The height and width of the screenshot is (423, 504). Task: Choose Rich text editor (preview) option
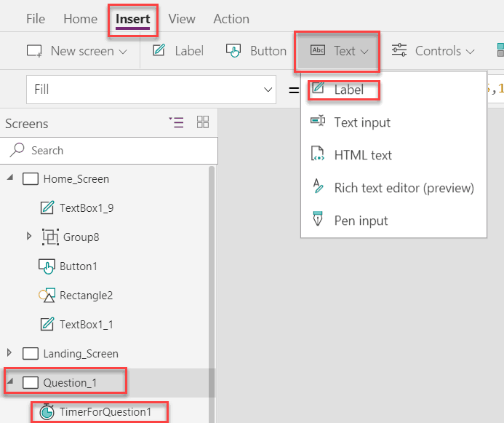(x=404, y=188)
